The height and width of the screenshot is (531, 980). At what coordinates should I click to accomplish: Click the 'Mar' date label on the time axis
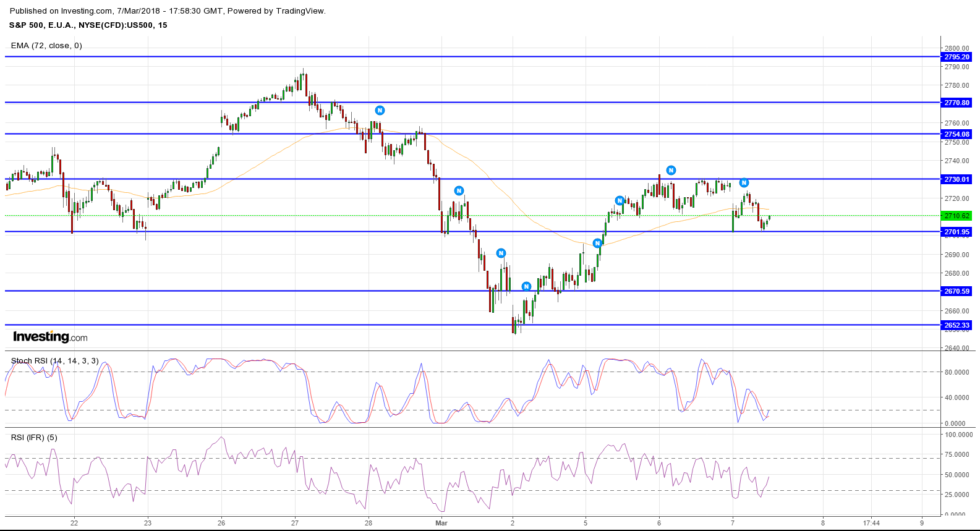click(x=441, y=523)
